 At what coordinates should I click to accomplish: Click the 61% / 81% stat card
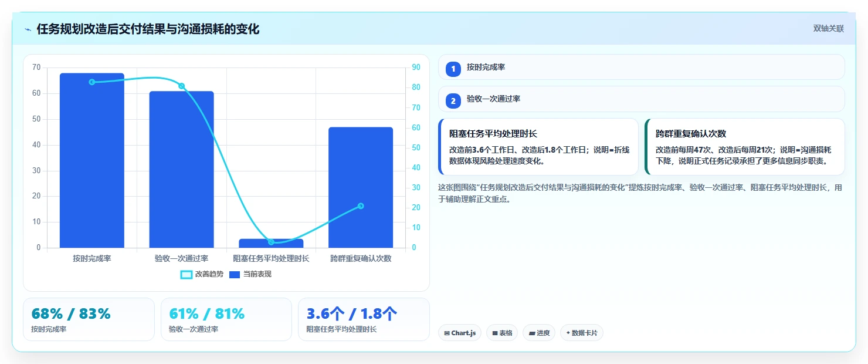(226, 319)
